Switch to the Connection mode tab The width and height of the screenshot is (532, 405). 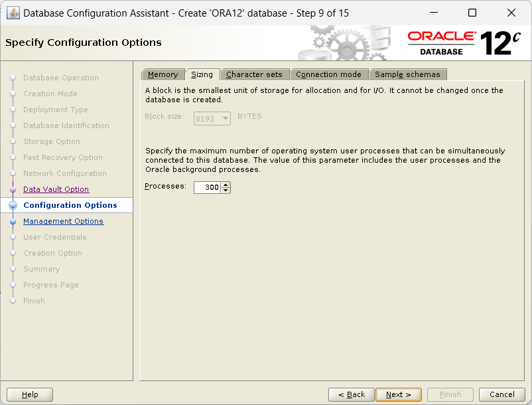tap(328, 74)
